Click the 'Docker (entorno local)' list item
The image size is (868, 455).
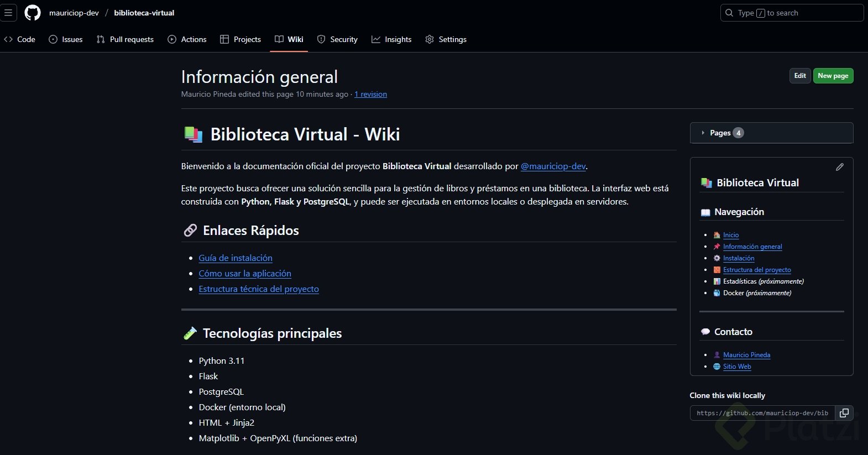(242, 407)
